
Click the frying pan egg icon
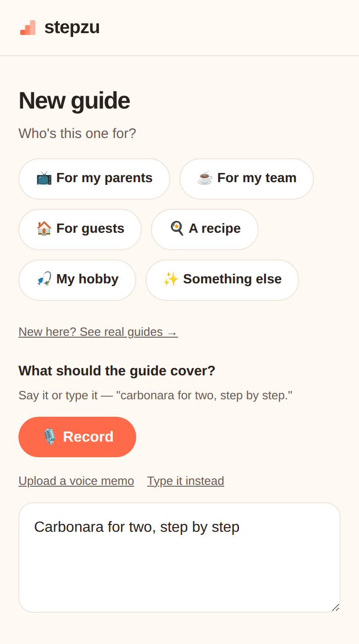pyautogui.click(x=177, y=229)
